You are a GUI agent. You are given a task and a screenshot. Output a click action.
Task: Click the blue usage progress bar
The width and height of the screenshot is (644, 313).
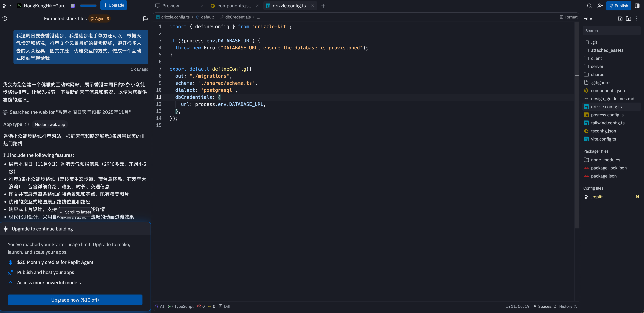tap(88, 6)
